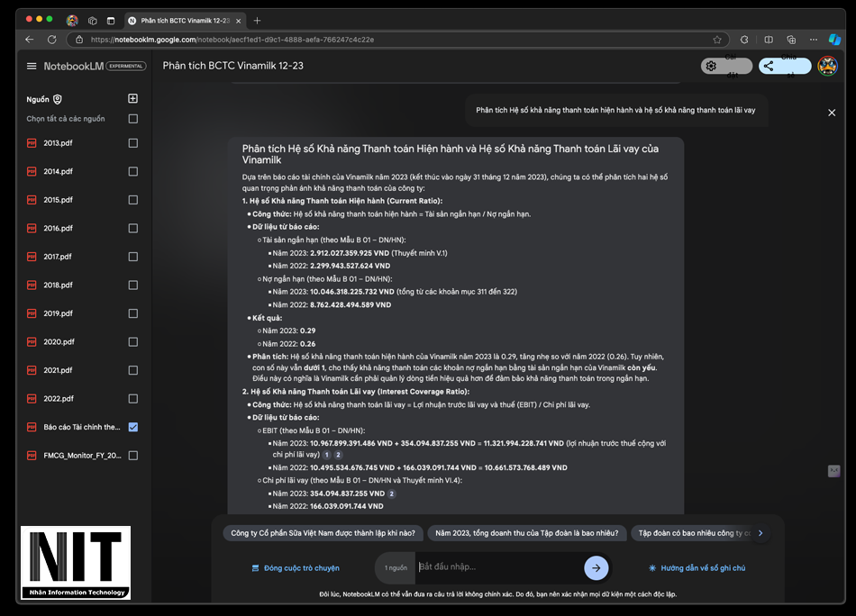Switch to the Phân tích BCTC Vinamilk browser tab
856x616 pixels.
[x=185, y=21]
